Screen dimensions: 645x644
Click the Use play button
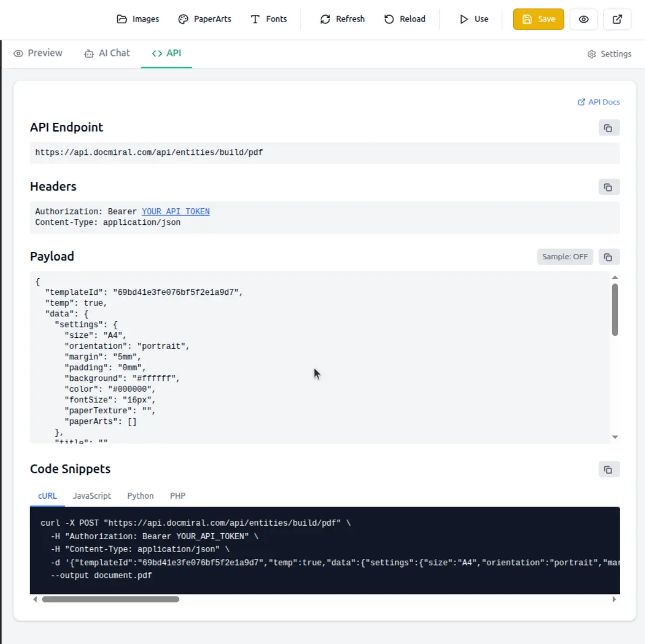point(473,19)
